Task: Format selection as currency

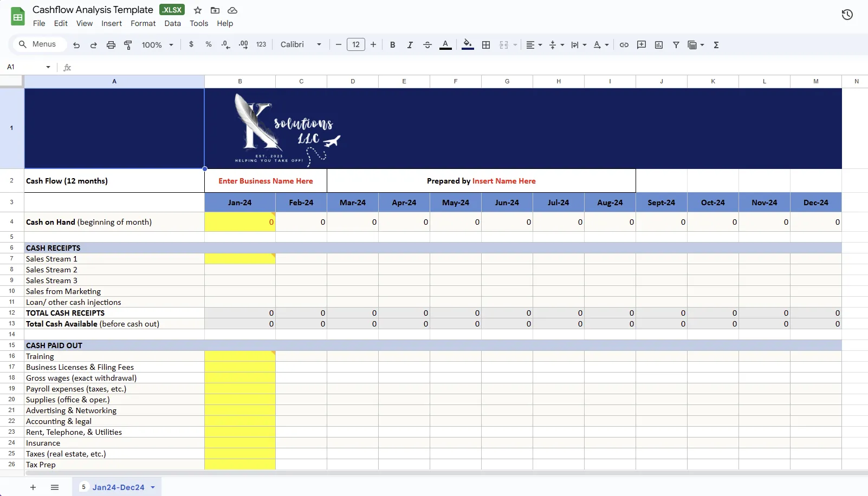Action: click(191, 44)
